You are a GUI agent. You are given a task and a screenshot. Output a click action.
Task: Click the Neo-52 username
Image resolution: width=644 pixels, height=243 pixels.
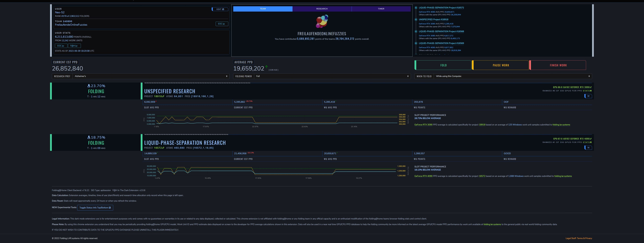pos(60,12)
